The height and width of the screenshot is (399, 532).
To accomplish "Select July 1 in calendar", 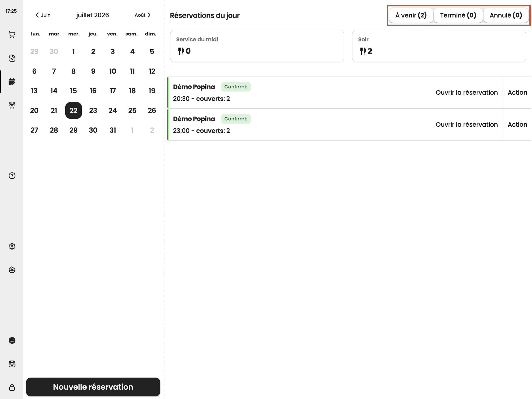I will [74, 52].
